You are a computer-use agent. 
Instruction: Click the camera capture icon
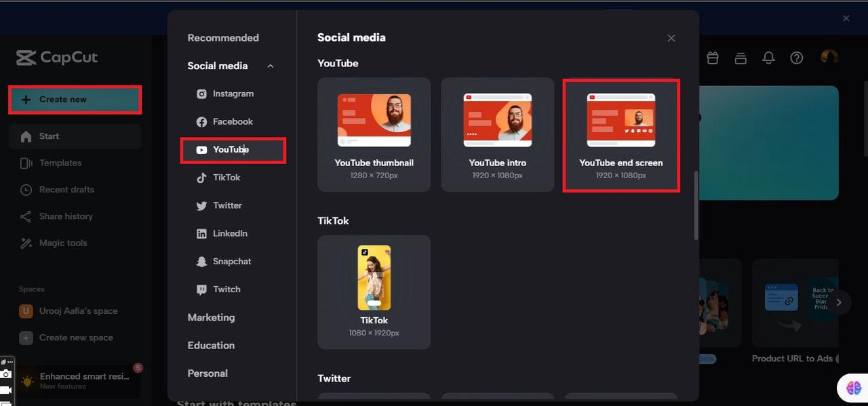(6, 374)
